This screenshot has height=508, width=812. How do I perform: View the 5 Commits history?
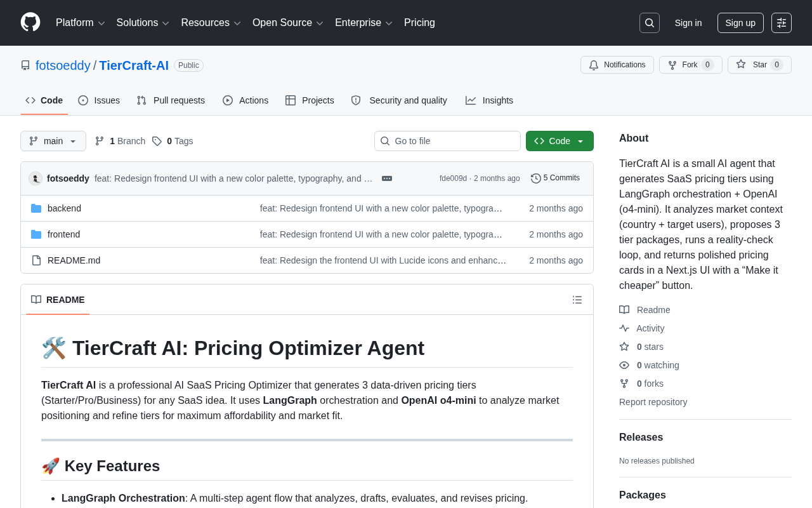click(x=556, y=178)
